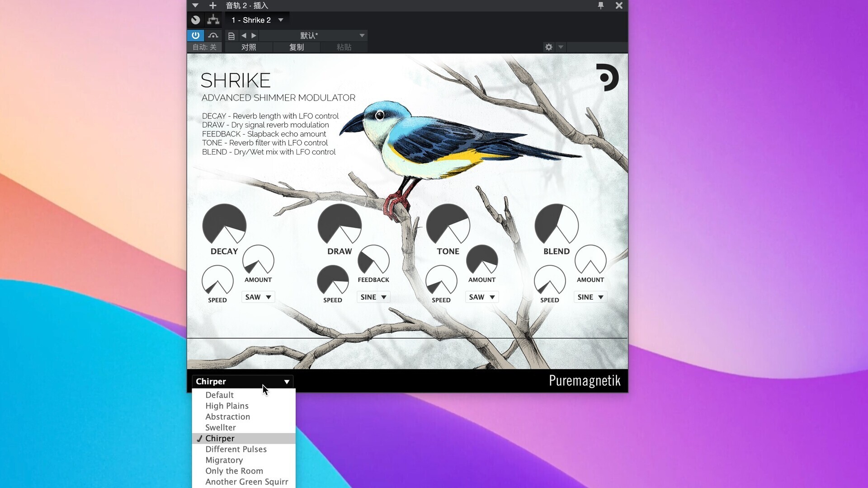Pin the plugin window
Image resolution: width=868 pixels, height=488 pixels.
tap(601, 5)
